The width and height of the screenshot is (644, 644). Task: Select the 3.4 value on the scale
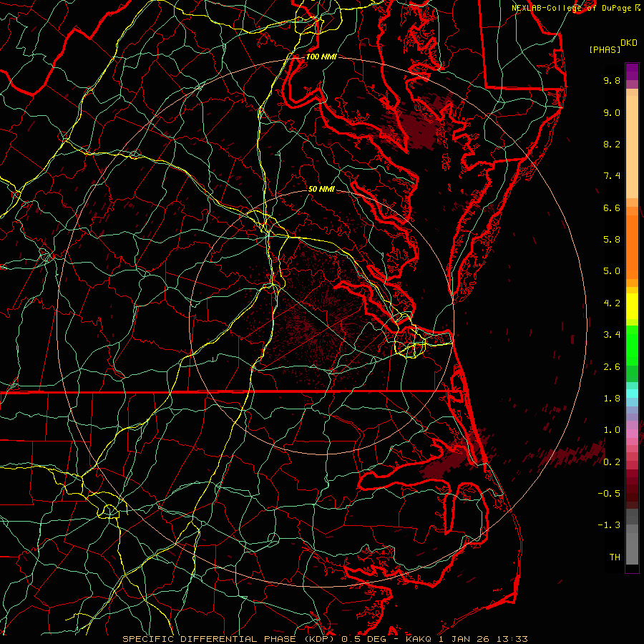pyautogui.click(x=612, y=335)
